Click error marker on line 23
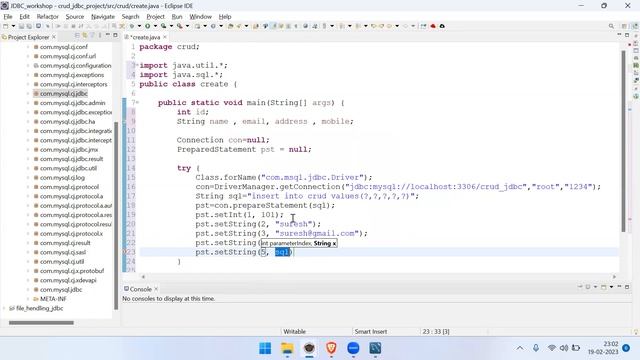The width and height of the screenshot is (640, 360). (125, 252)
